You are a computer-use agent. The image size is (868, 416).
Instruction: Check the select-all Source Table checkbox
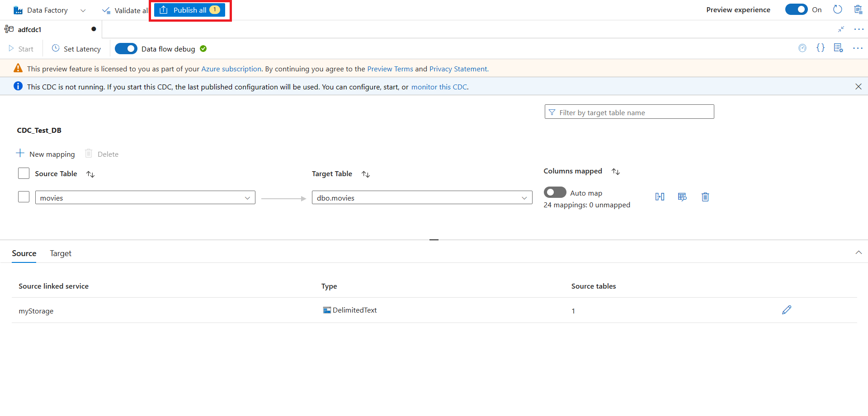click(24, 173)
